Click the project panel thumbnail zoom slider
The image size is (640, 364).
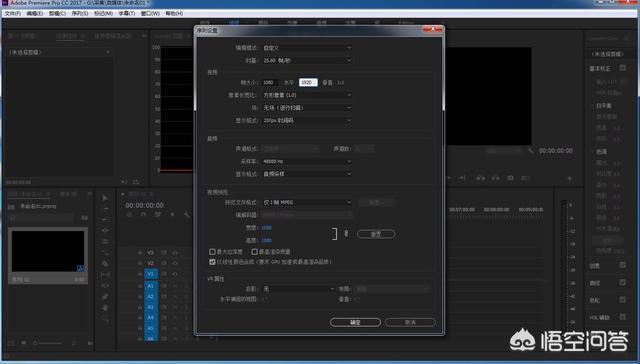[48, 344]
